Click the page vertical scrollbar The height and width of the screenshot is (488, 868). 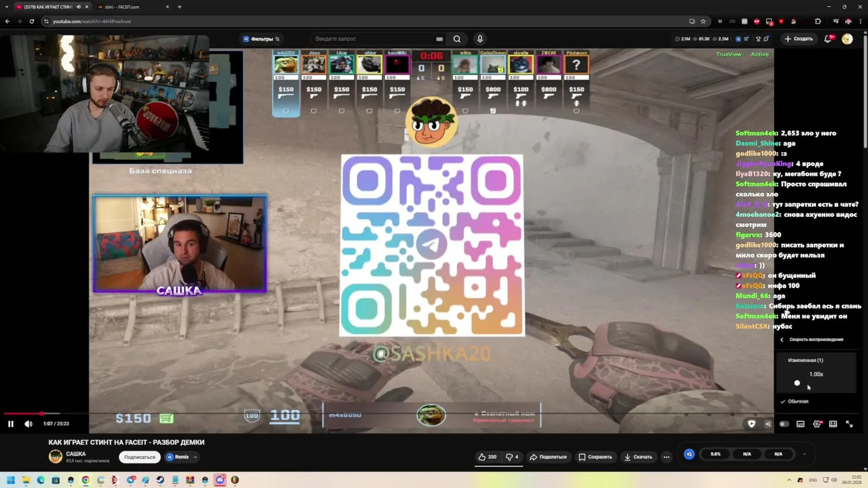tap(865, 91)
